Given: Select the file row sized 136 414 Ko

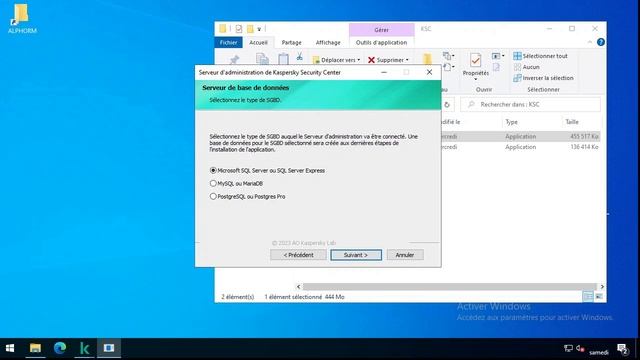Looking at the screenshot, I should point(520,147).
